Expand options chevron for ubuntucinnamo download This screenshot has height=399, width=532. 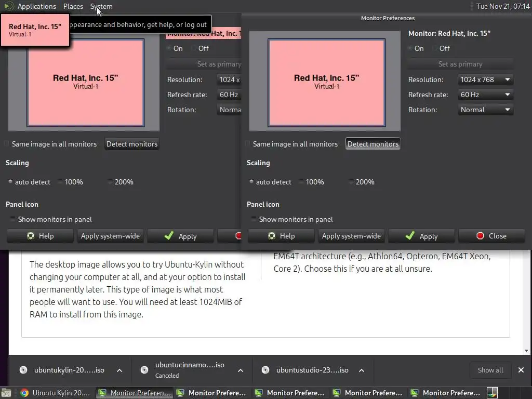[x=241, y=370]
